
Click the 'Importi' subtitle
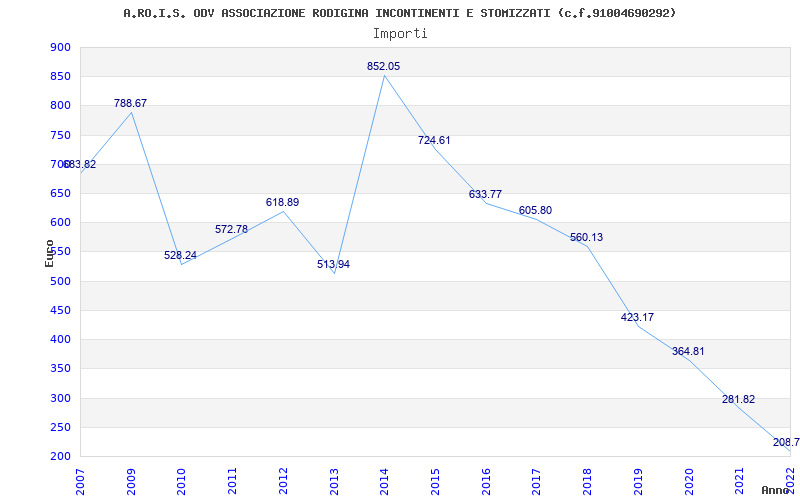pos(399,34)
